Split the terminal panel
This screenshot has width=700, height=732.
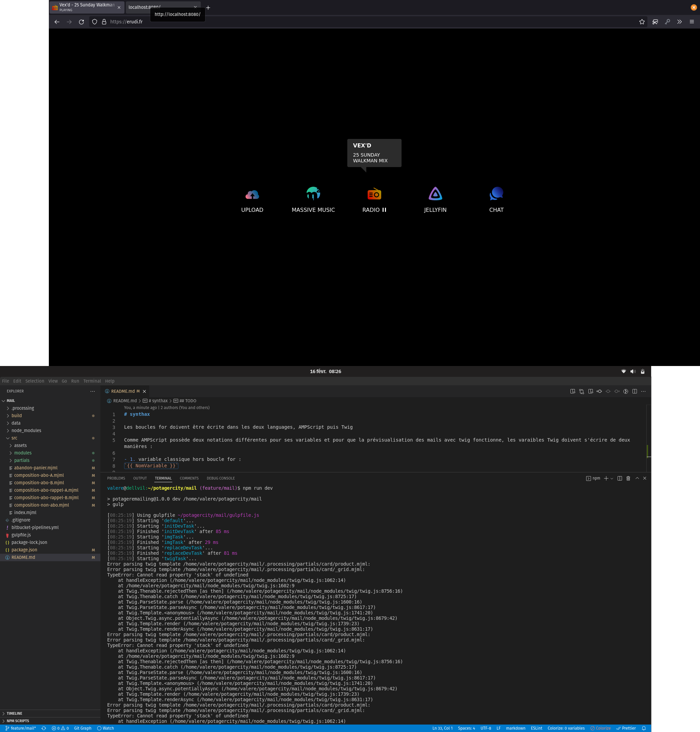(x=619, y=479)
